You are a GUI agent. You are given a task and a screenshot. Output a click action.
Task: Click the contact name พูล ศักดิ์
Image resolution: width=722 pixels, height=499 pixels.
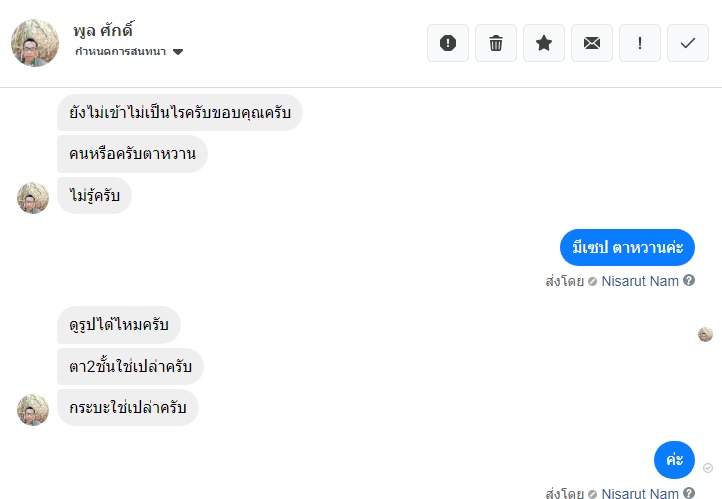[103, 30]
